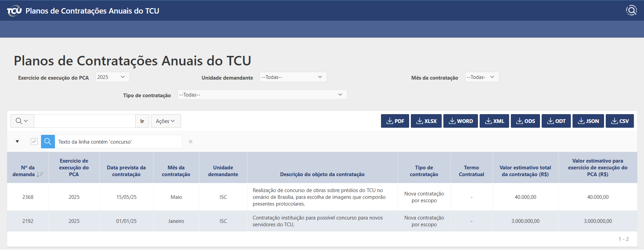Download report as XML
Viewport: 644px width, 251px height.
(x=494, y=121)
